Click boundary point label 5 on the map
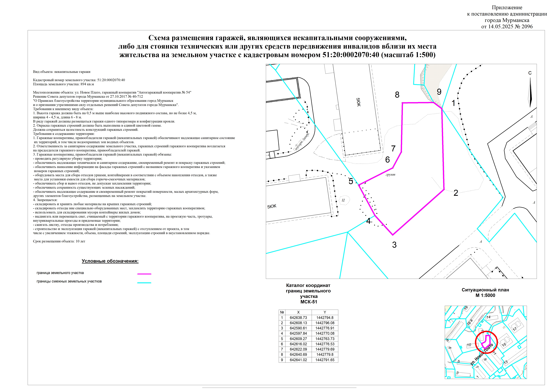 coord(351,181)
